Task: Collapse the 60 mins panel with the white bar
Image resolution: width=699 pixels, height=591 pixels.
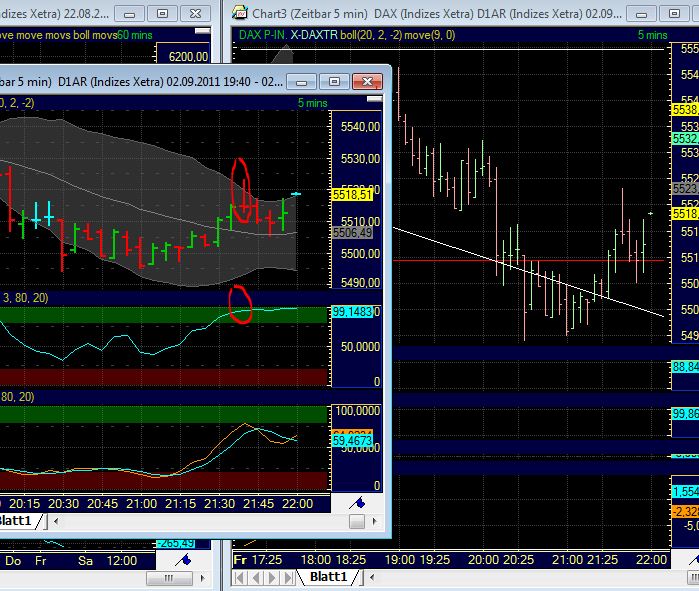Action: pyautogui.click(x=203, y=31)
